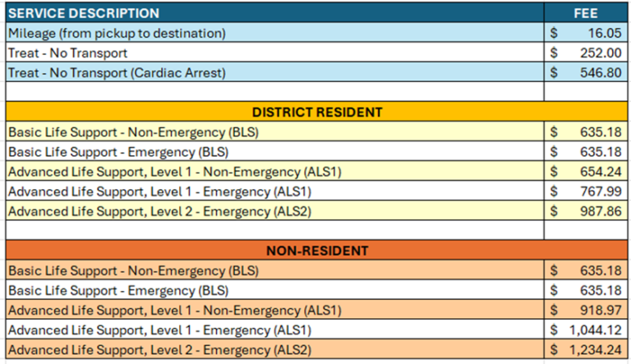Select the 654.24 fee cell
The height and width of the screenshot is (364, 631).
point(584,171)
